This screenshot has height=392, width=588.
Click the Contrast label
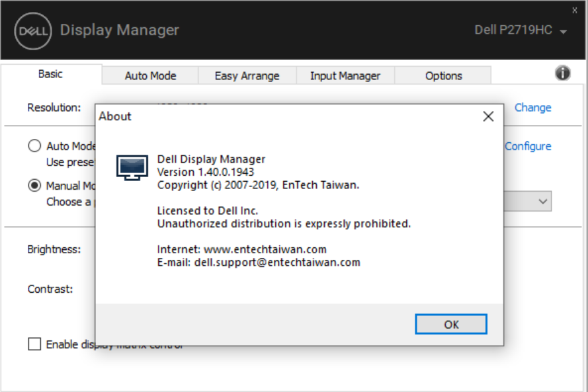tap(50, 290)
